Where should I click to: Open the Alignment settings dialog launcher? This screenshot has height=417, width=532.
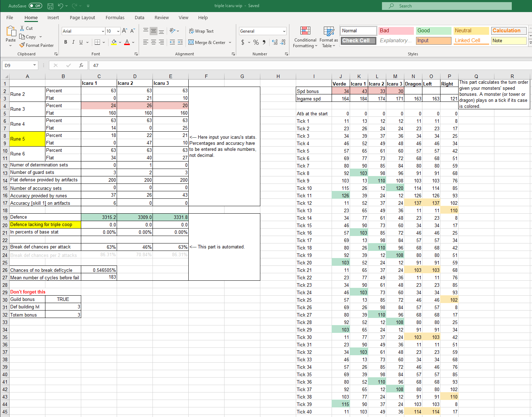point(233,54)
